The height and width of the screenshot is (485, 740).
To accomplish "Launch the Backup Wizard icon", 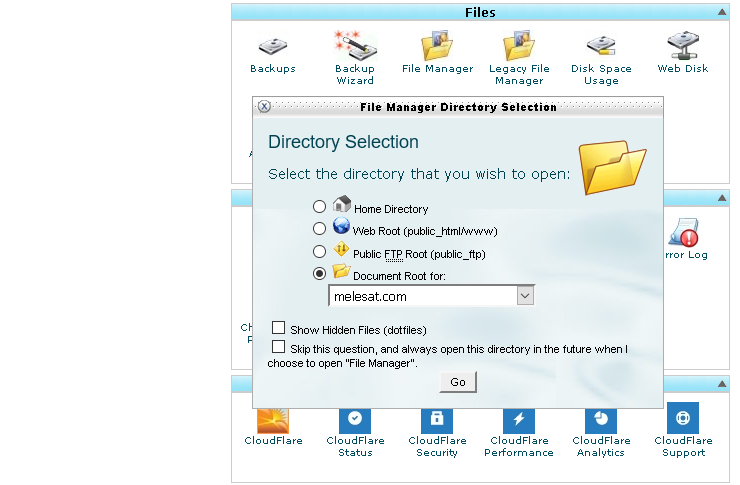I will pos(354,47).
